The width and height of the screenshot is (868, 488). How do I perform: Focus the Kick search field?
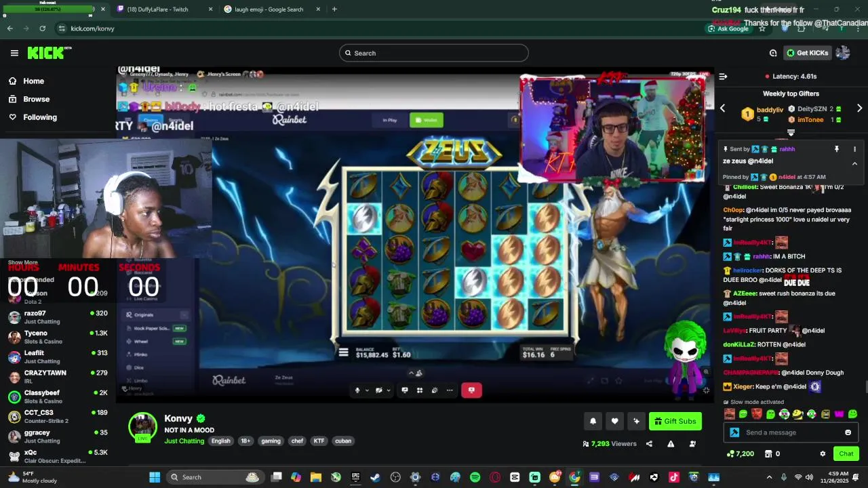click(434, 53)
